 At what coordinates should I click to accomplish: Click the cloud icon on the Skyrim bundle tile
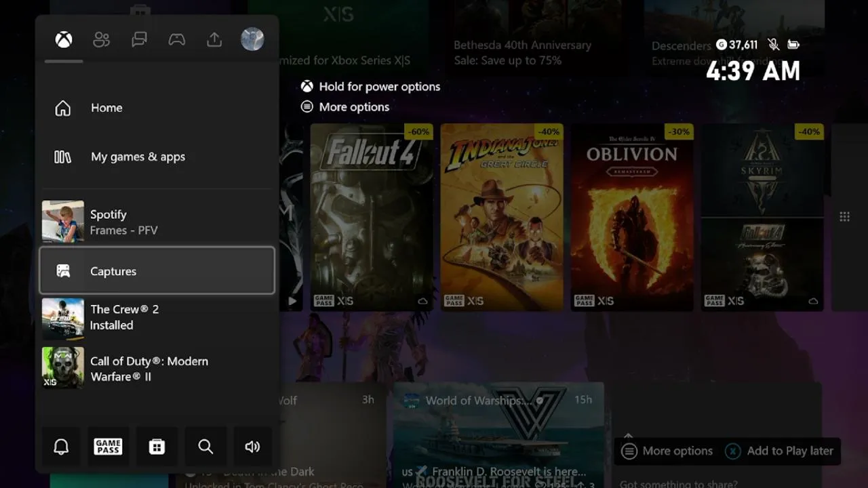(813, 301)
